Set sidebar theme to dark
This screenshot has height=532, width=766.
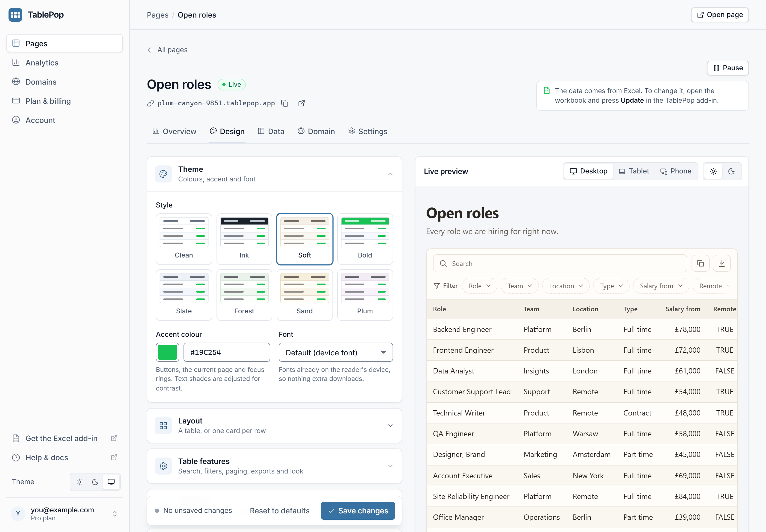[95, 482]
